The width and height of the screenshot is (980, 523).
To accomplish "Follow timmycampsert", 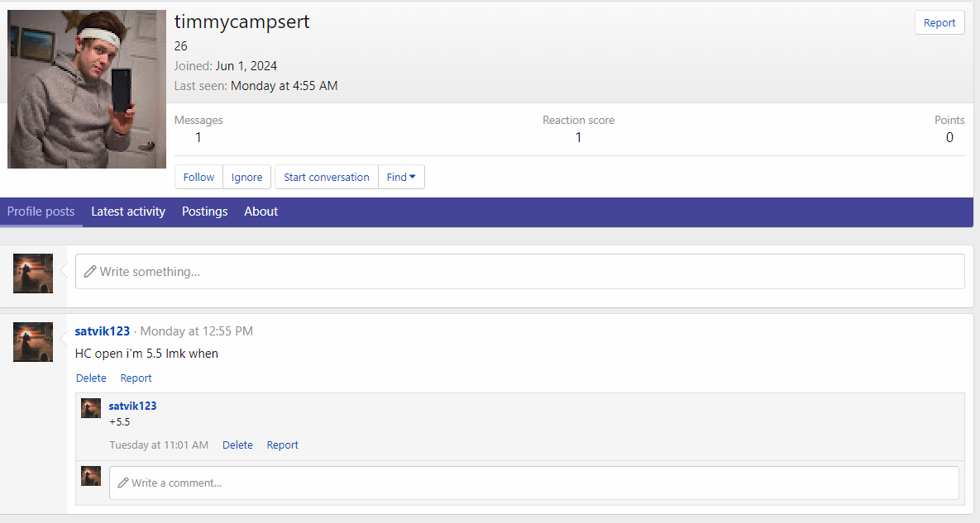I will pyautogui.click(x=198, y=177).
